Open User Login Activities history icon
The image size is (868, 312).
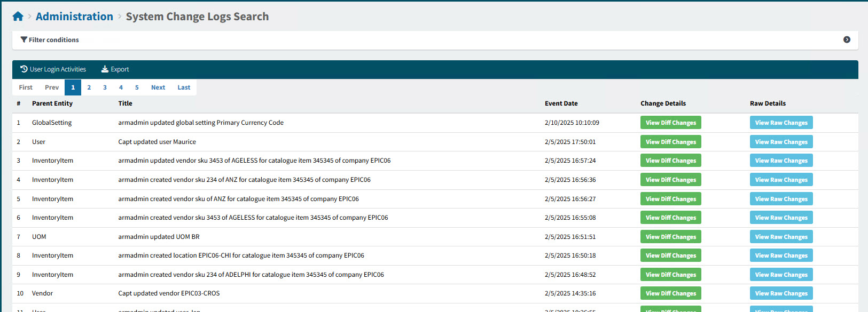24,69
